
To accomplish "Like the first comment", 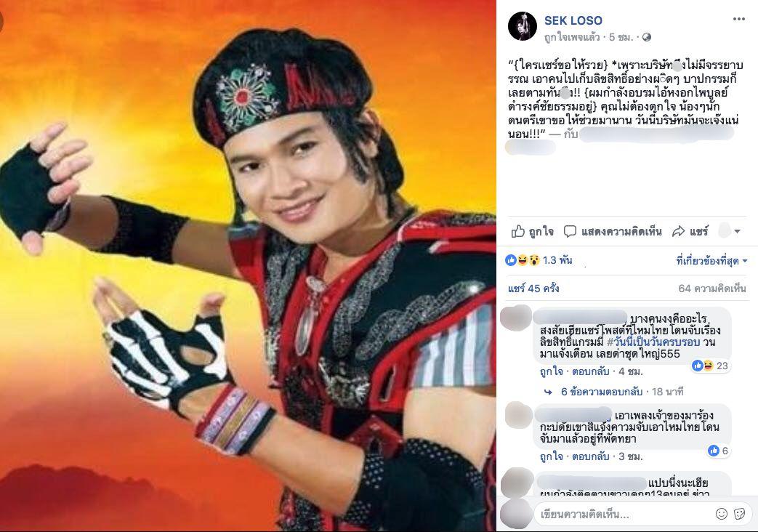I will pos(551,372).
